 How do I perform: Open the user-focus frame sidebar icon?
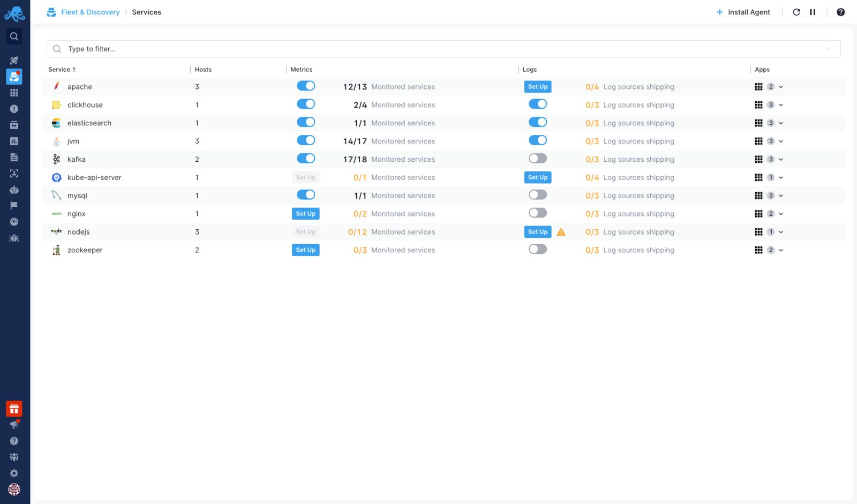14,173
